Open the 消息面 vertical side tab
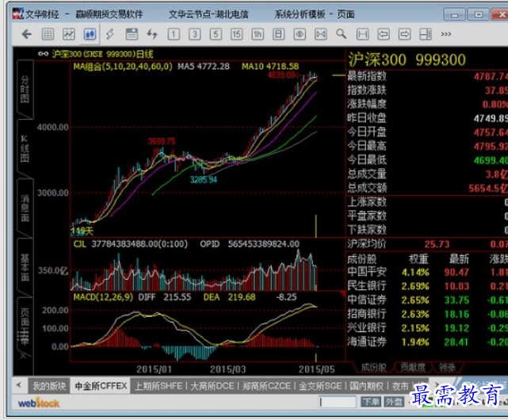This screenshot has height=420, width=508. pyautogui.click(x=25, y=208)
